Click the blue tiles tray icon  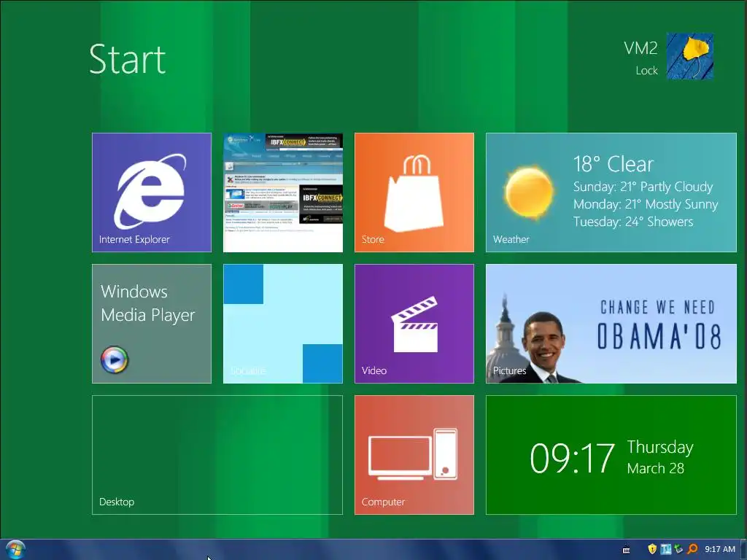tap(666, 549)
